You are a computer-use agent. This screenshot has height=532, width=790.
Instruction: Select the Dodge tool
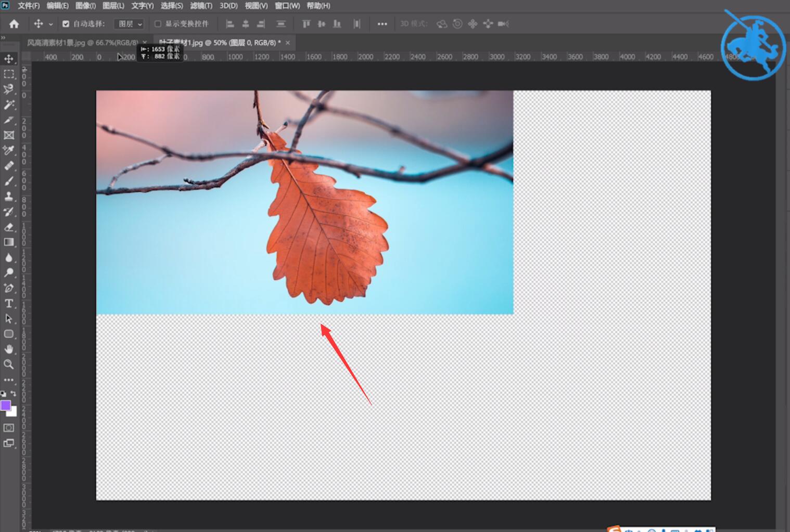click(9, 273)
